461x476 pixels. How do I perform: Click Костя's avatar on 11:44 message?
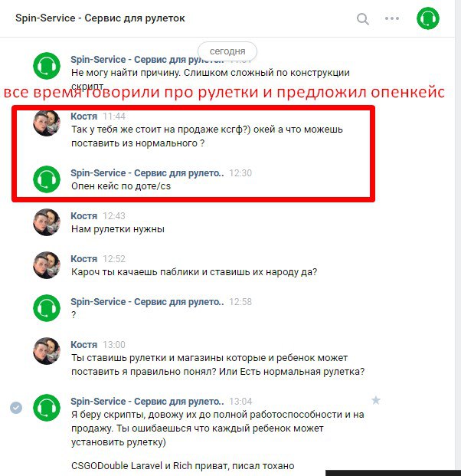47,123
